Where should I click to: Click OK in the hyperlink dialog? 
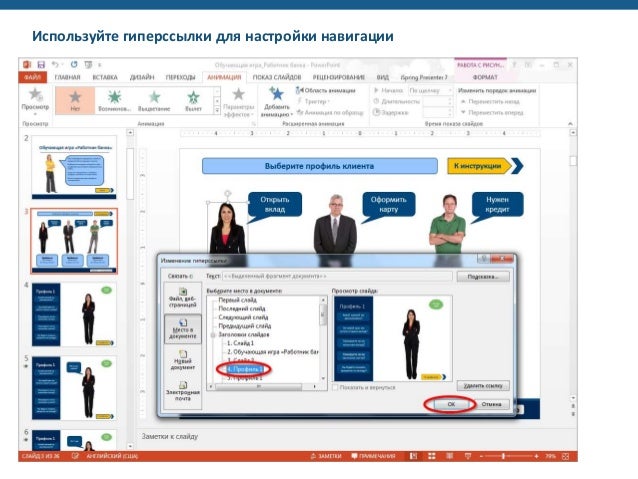[451, 404]
